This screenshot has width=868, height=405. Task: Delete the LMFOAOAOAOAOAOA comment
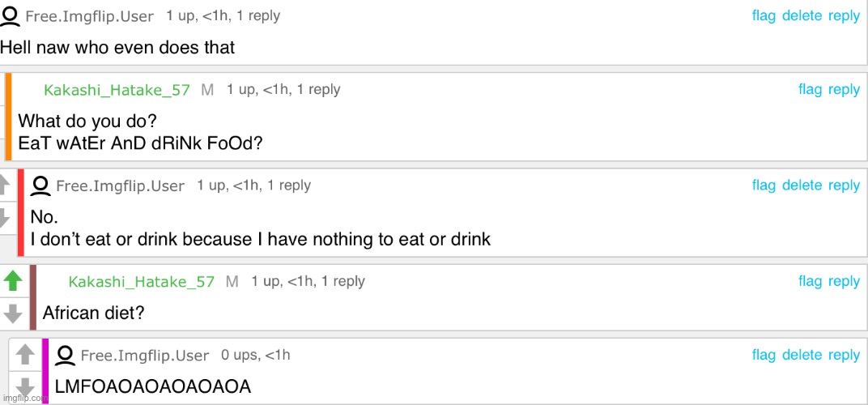(802, 355)
